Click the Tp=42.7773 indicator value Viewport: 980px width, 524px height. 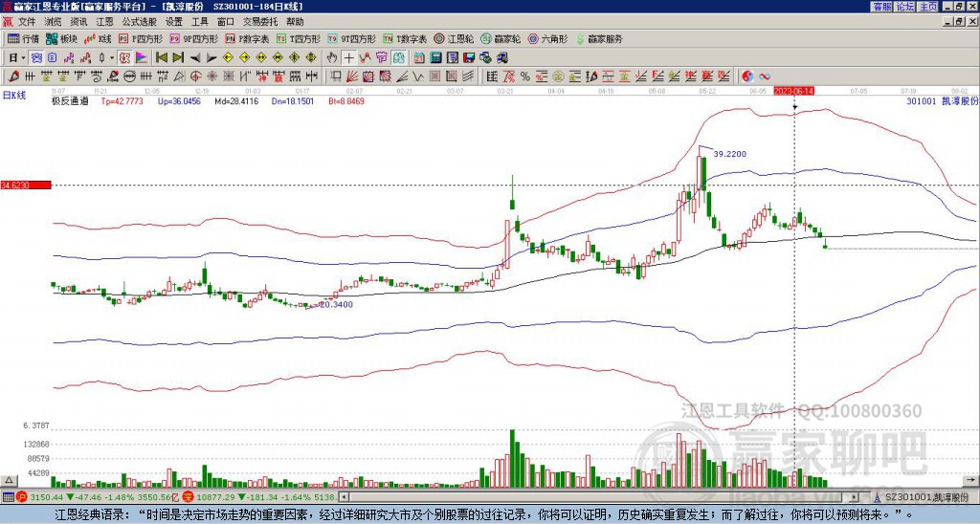pos(122,100)
